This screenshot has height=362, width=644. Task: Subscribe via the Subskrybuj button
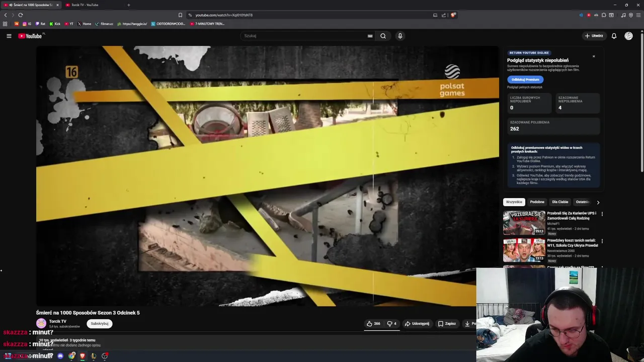click(99, 324)
